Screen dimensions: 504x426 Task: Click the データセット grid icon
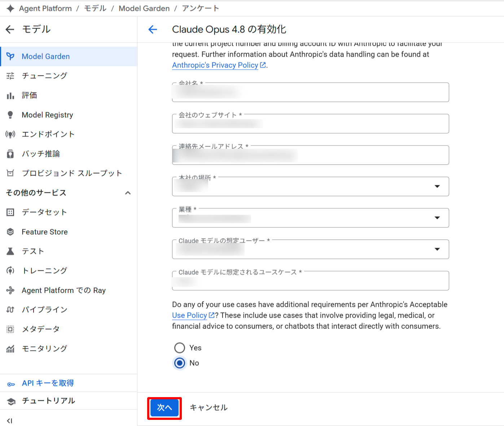coord(10,212)
